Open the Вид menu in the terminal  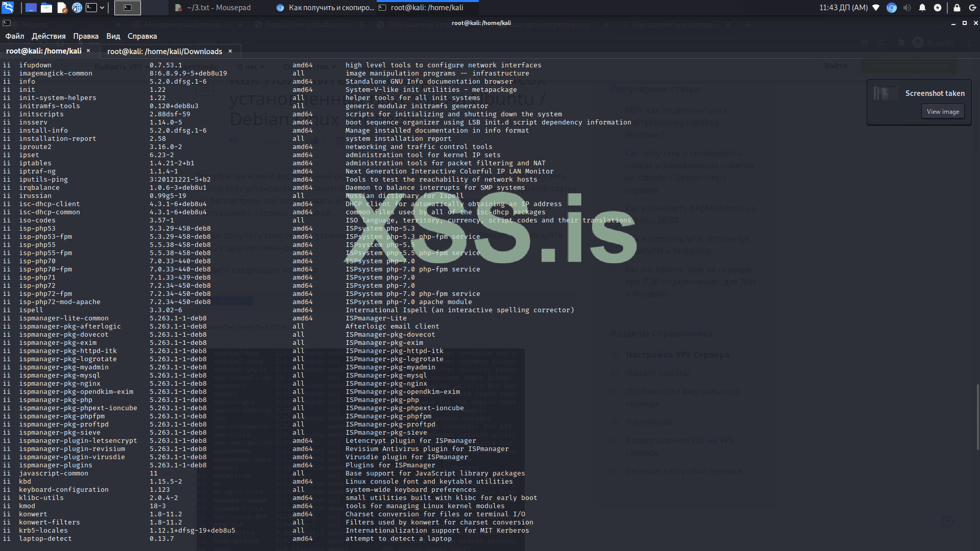tap(113, 36)
